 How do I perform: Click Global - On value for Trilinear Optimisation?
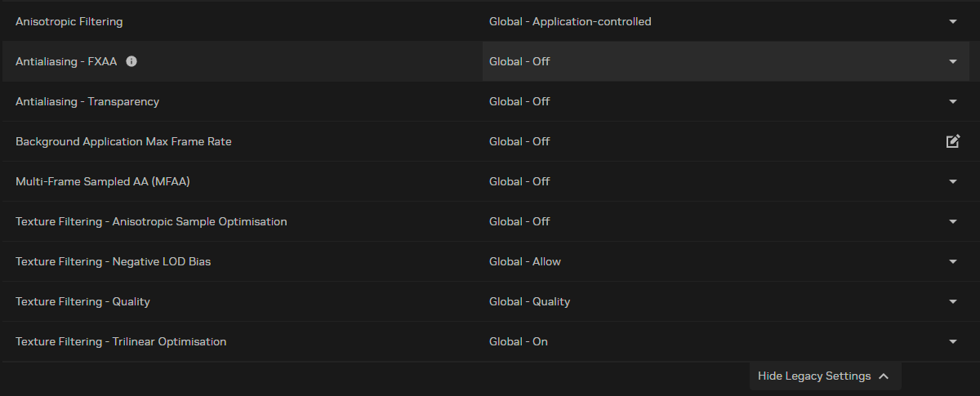pyautogui.click(x=519, y=341)
